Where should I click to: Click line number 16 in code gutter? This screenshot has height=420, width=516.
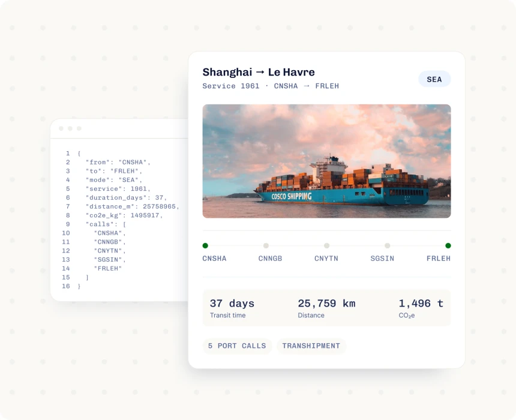[x=66, y=286]
